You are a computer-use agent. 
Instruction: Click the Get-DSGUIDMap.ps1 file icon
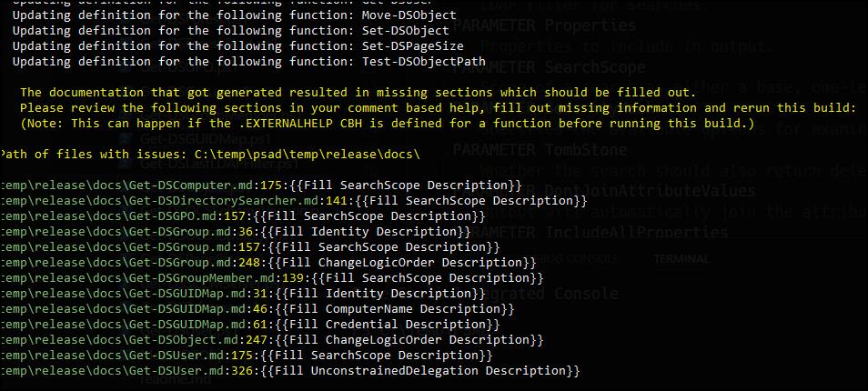pos(126,138)
